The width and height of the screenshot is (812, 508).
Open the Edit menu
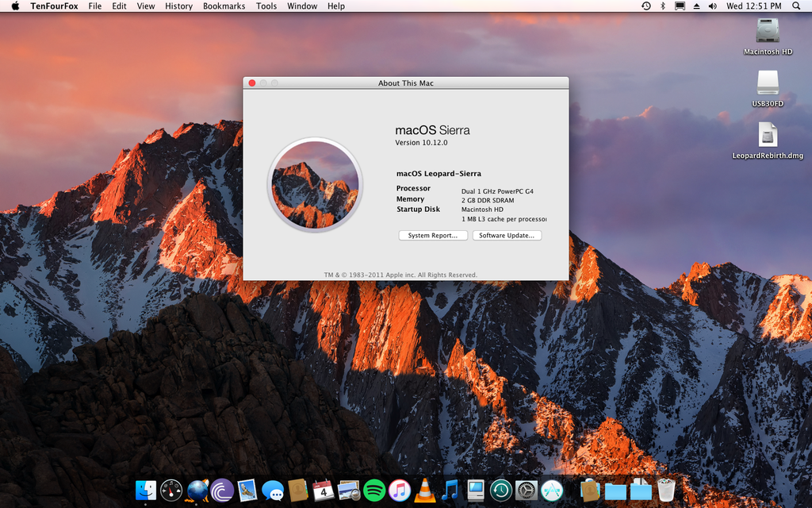click(119, 6)
